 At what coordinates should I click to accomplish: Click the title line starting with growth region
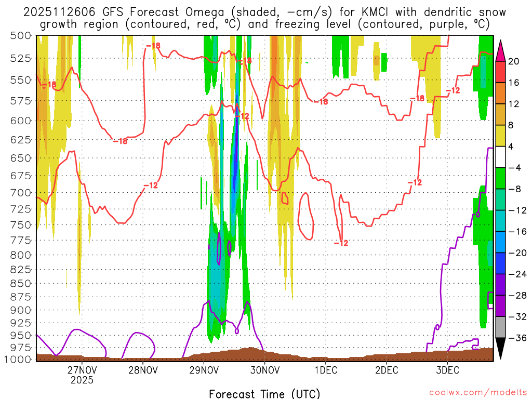(x=264, y=24)
